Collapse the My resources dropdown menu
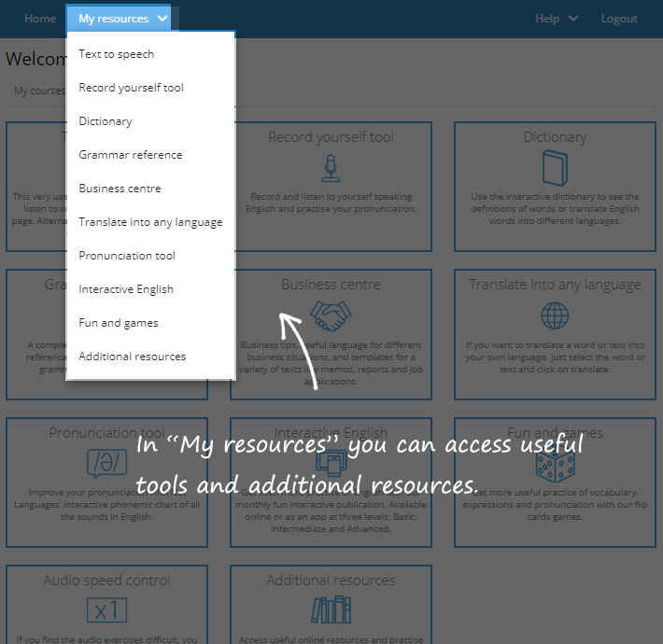The image size is (663, 644). 122,19
